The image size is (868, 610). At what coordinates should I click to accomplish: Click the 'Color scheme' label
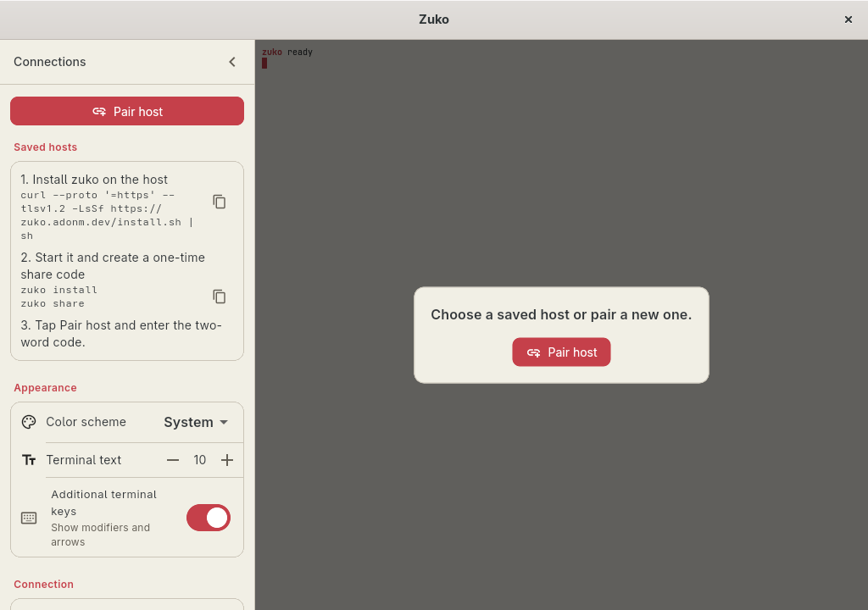86,422
